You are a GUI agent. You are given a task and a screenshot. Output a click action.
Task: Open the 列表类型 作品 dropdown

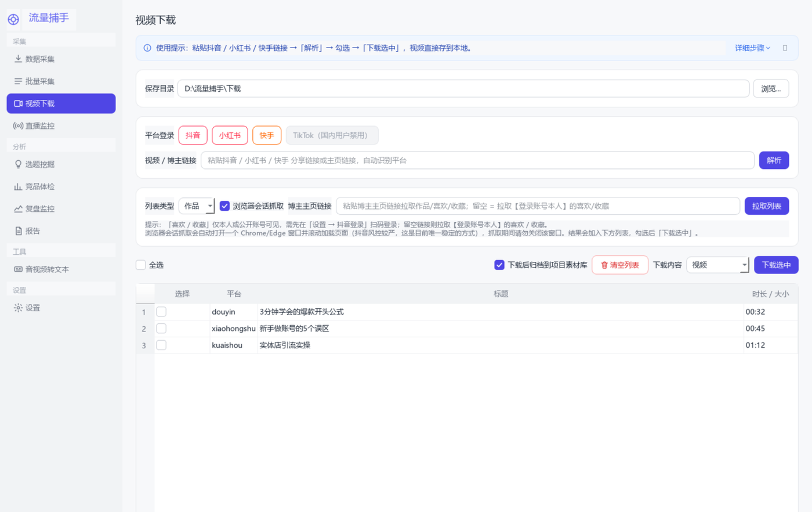point(197,206)
